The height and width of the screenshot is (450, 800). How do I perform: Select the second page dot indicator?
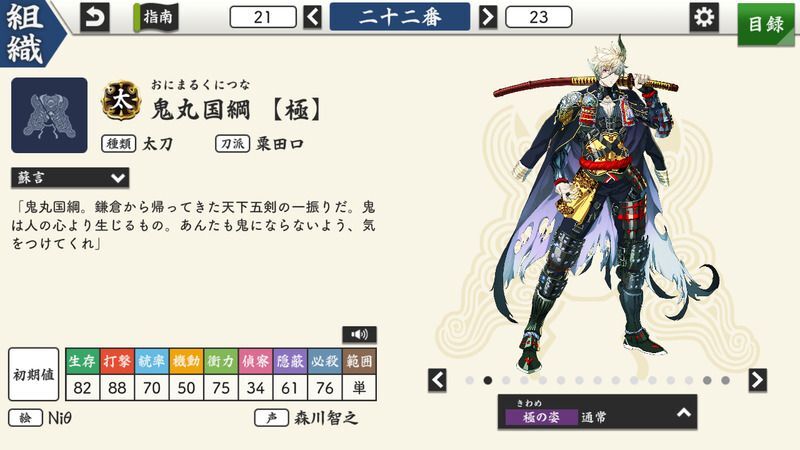pyautogui.click(x=488, y=381)
